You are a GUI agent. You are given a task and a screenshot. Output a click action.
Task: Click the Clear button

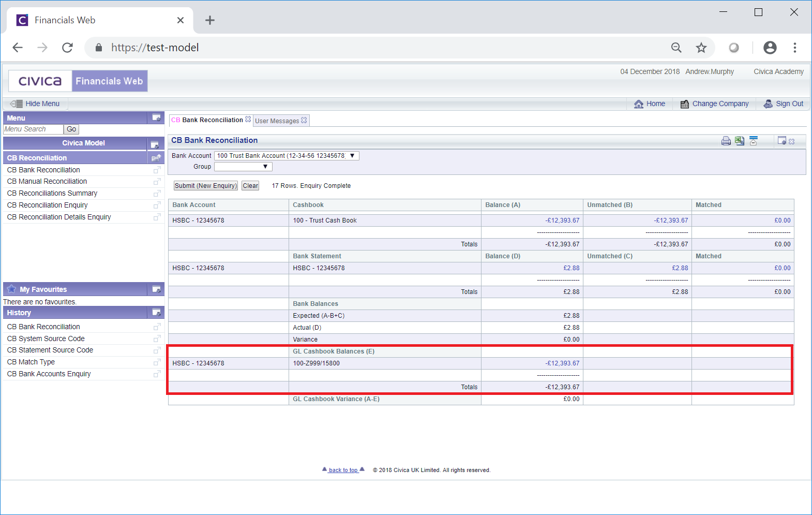tap(250, 186)
